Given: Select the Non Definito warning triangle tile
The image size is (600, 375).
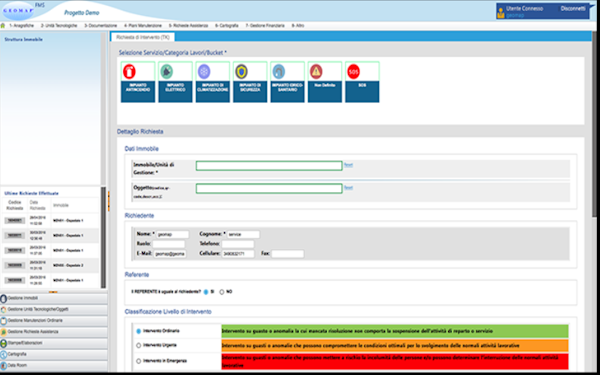Looking at the screenshot, I should (x=325, y=82).
